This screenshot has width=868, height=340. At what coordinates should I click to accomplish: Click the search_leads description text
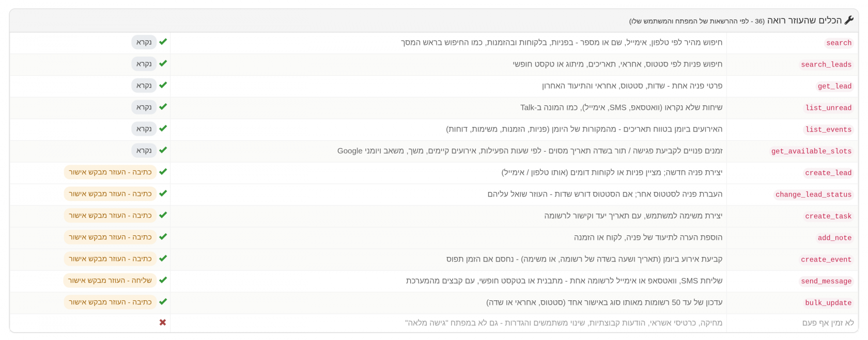tap(617, 64)
